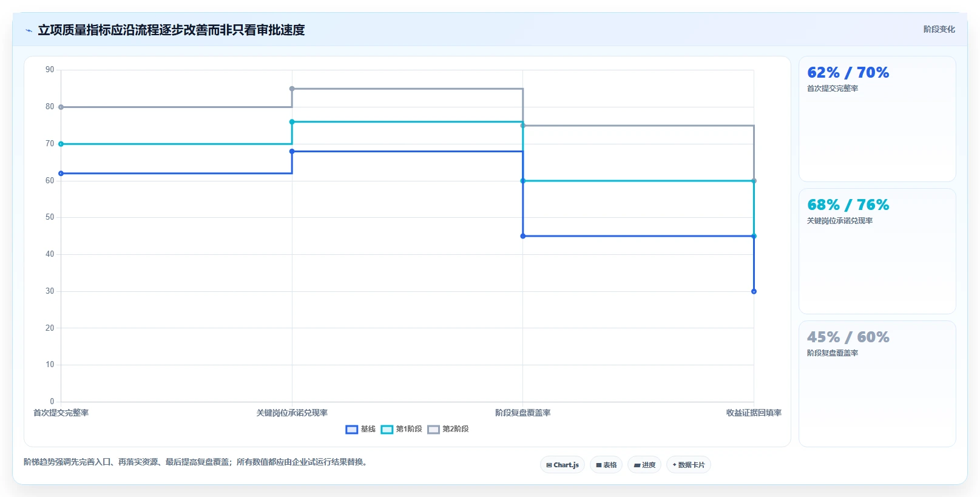Click the y-axis tick label 90

(50, 70)
